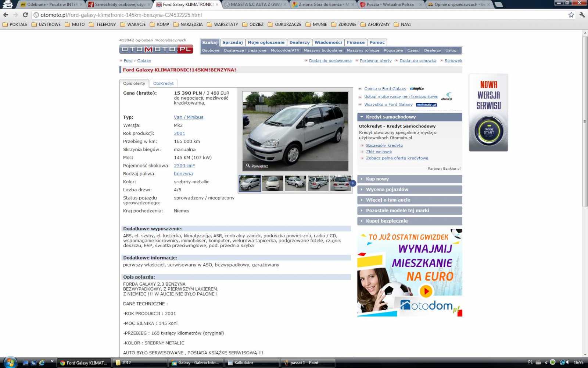The image size is (588, 368).
Task: Click Dodaj do schowka link
Action: (x=418, y=61)
